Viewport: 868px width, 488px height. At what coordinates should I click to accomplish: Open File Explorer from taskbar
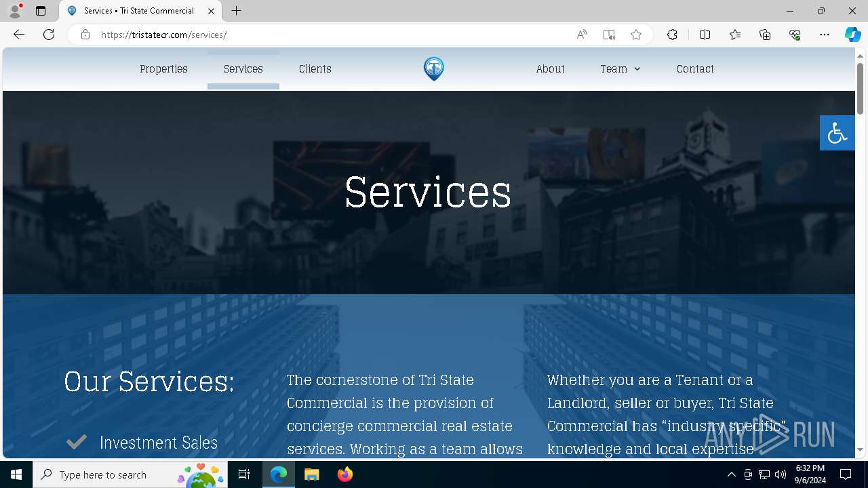[x=311, y=474]
